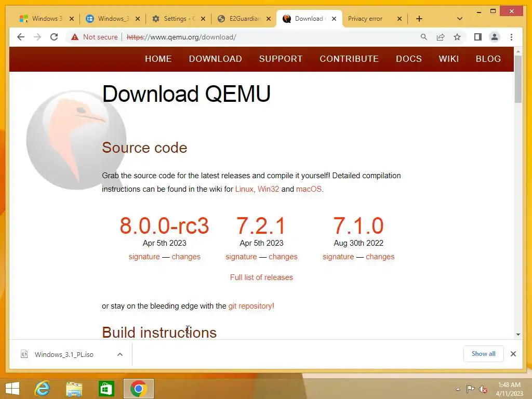Open signature link under 8.0.0-rc3

pyautogui.click(x=144, y=257)
